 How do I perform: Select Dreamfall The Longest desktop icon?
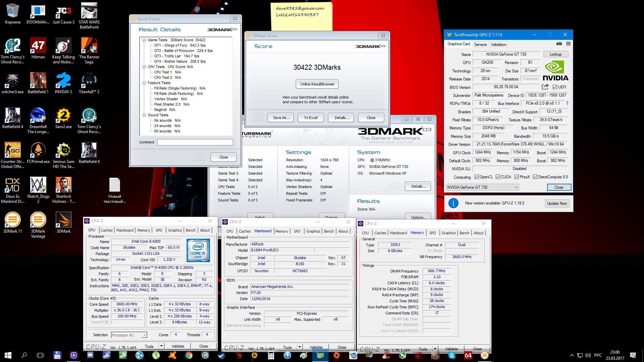pyautogui.click(x=38, y=121)
